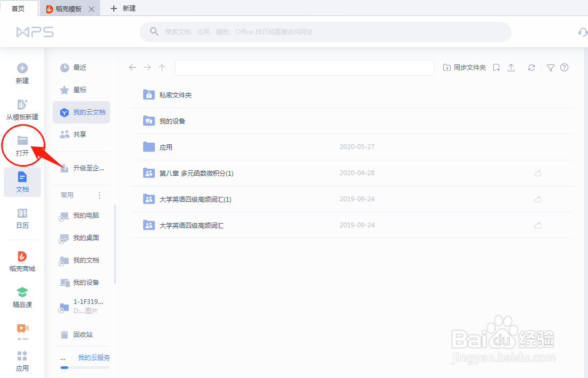The width and height of the screenshot is (588, 378).
Task: Open 稻壳商城 template store
Action: coord(22,261)
